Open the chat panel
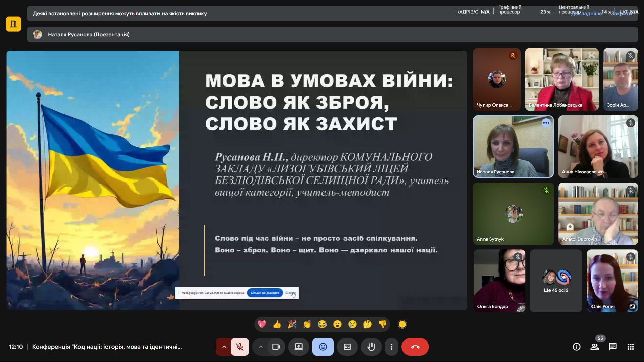The image size is (644, 362). pos(613,347)
